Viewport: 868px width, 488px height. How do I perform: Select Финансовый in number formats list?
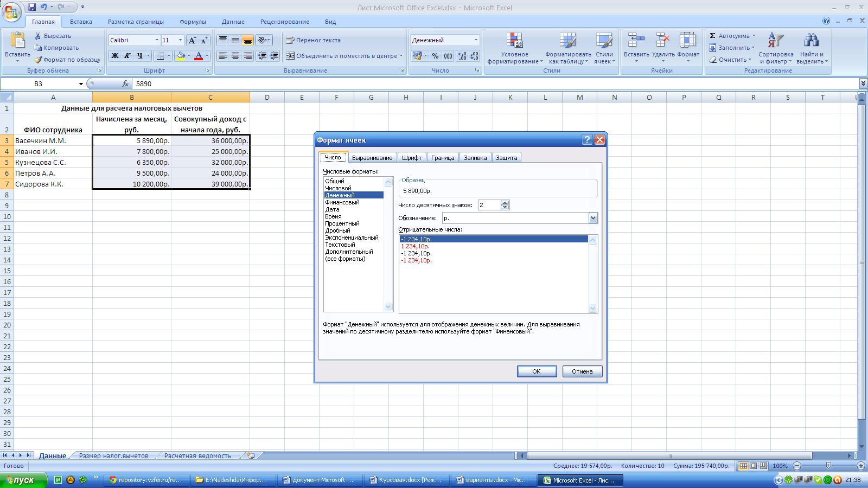(x=342, y=202)
